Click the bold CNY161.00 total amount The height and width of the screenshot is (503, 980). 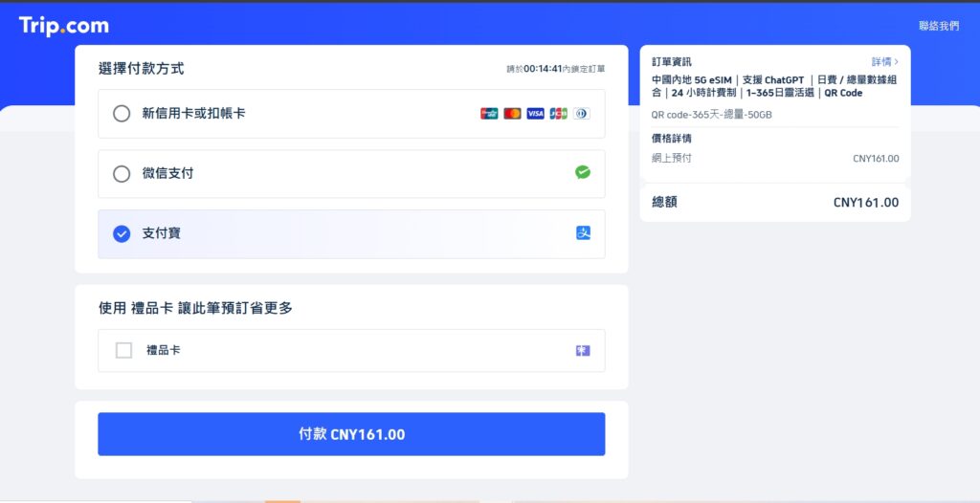(x=866, y=203)
